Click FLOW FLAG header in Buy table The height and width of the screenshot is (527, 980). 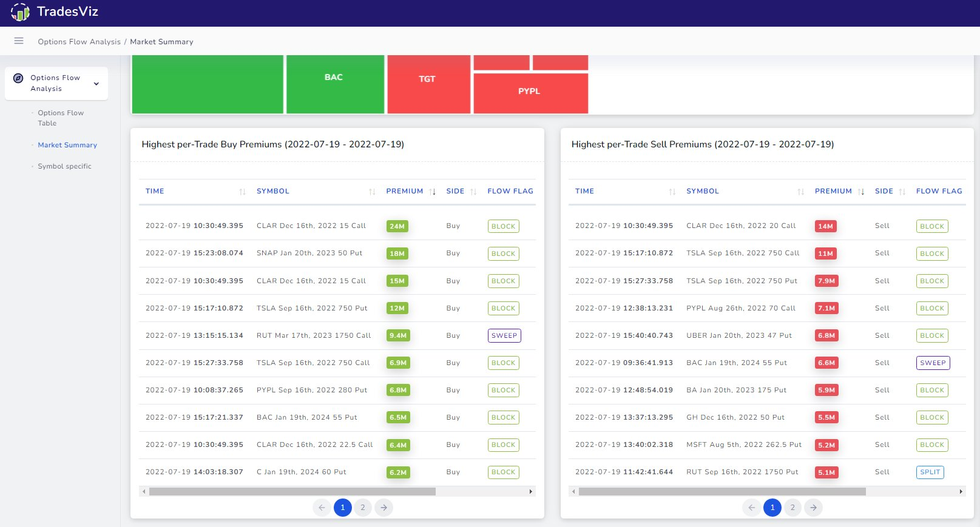(x=510, y=191)
